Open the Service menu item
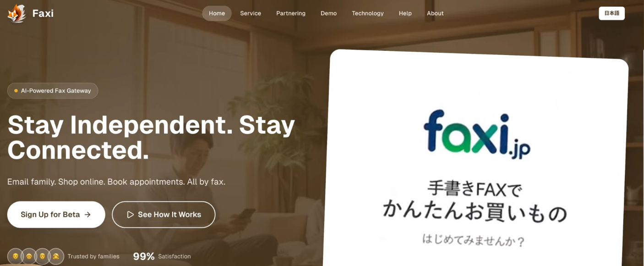The height and width of the screenshot is (266, 644). [251, 13]
